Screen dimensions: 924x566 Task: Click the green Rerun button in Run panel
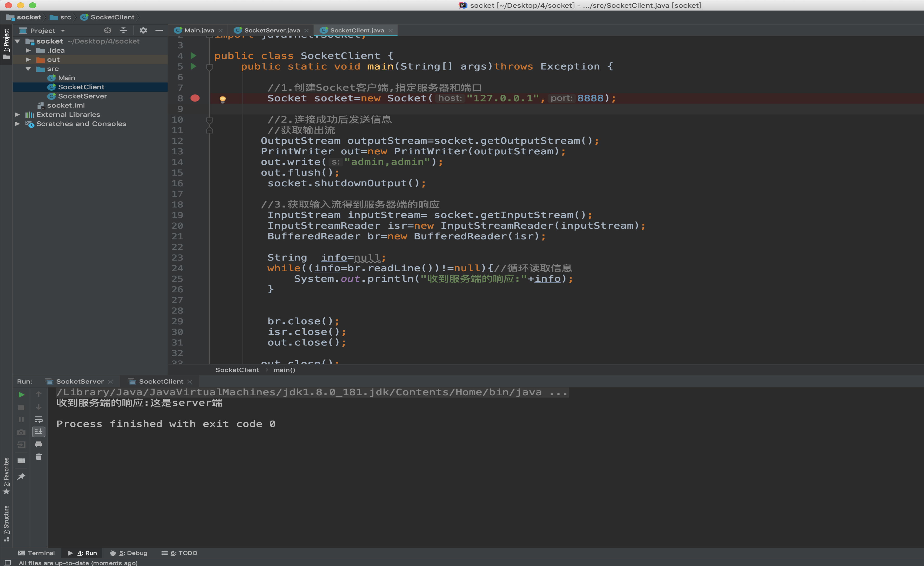[21, 395]
